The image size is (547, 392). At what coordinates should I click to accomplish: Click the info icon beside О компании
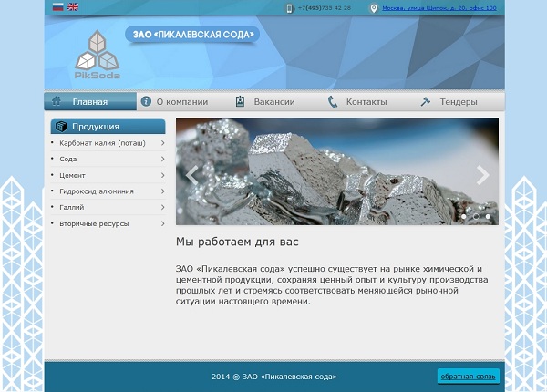pos(146,101)
